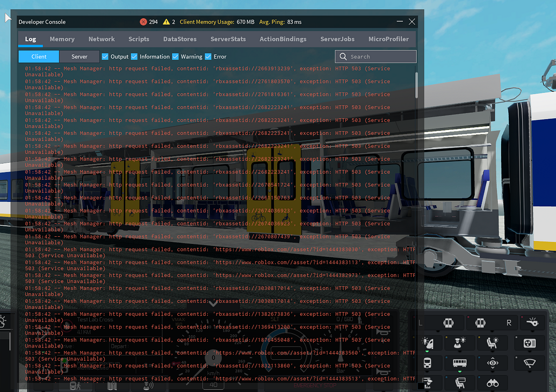The image size is (556, 392).
Task: Select log line with asset id=1444383030
Action: (x=220, y=252)
